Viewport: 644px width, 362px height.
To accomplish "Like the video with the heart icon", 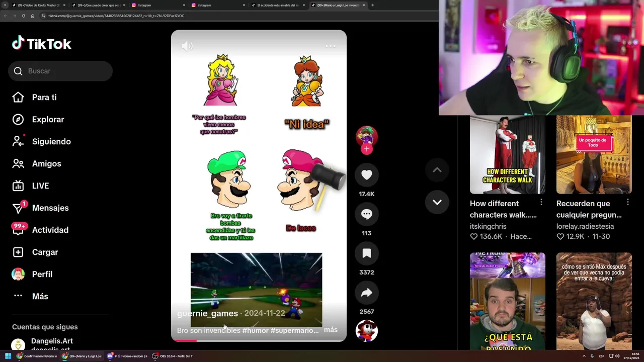I will [x=366, y=174].
